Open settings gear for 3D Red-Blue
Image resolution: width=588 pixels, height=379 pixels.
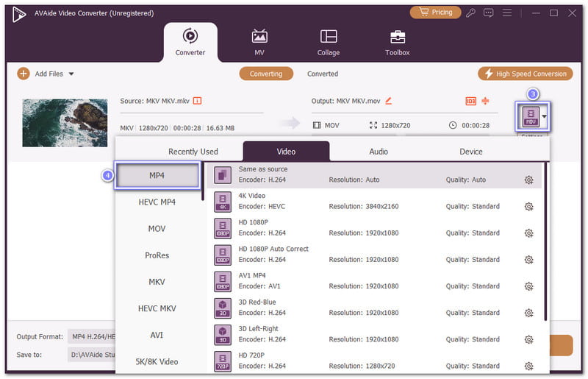[x=528, y=313]
